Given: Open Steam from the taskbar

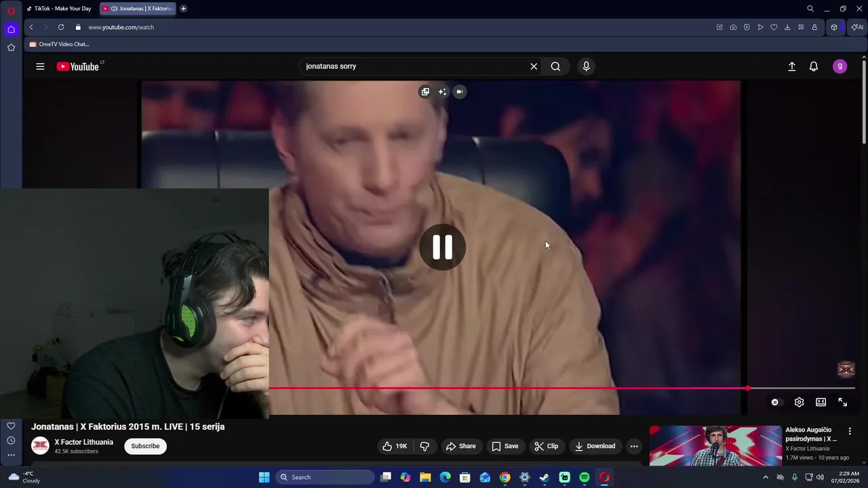Looking at the screenshot, I should tap(545, 477).
